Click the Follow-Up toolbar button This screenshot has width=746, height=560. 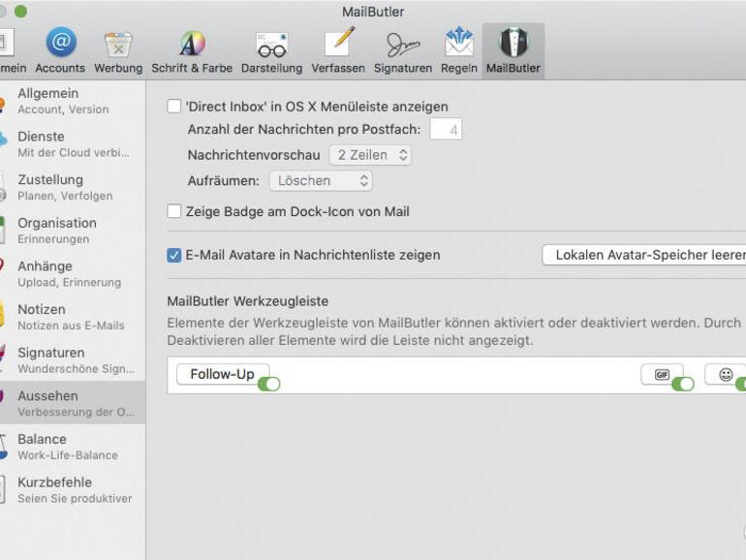click(223, 374)
